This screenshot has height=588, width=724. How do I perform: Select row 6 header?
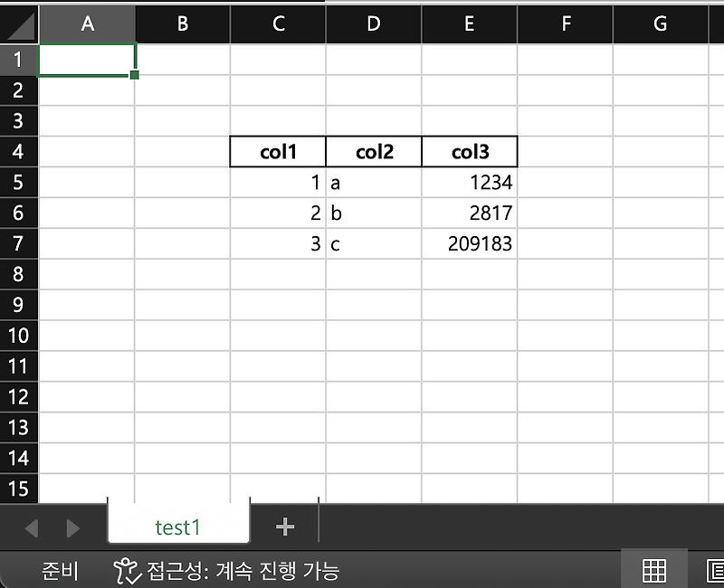[18, 213]
